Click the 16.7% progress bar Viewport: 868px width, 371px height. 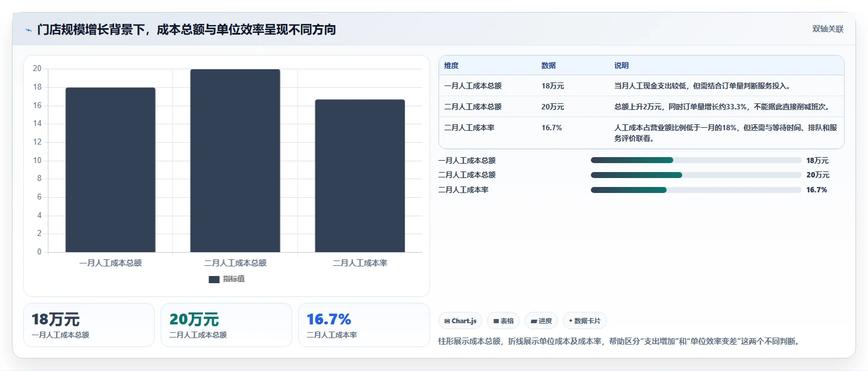pos(696,190)
